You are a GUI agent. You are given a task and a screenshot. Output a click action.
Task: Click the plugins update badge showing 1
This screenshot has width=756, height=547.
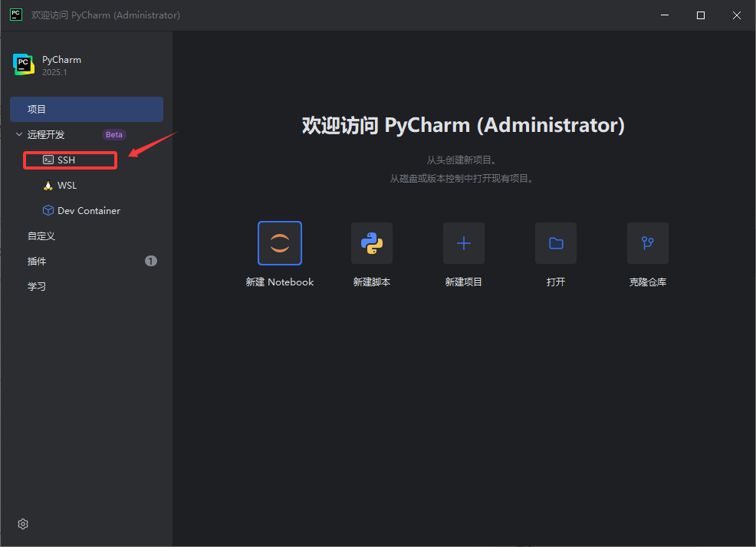point(151,261)
